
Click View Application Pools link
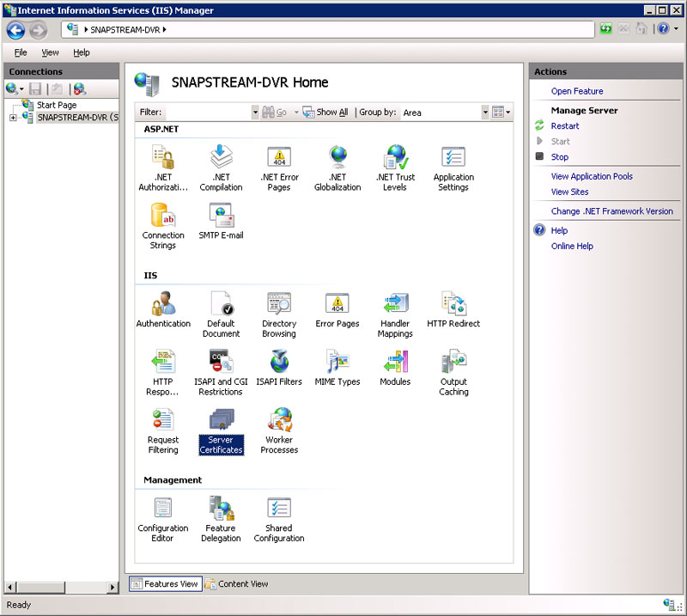592,176
